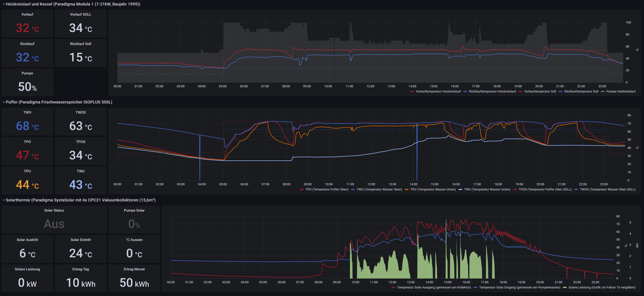Click the Ertrag Tag panel title
Image resolution: width=644 pixels, height=296 pixels.
81,269
